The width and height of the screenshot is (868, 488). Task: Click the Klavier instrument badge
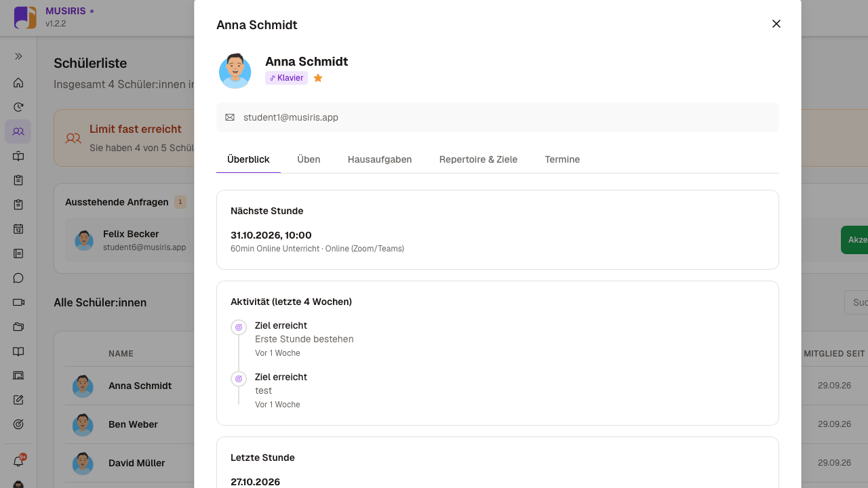coord(286,78)
